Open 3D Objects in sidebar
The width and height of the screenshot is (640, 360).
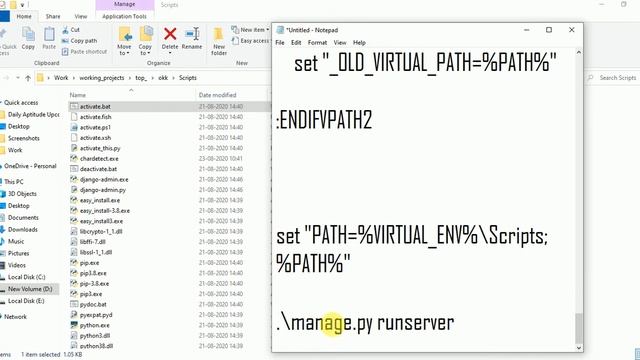pos(22,193)
